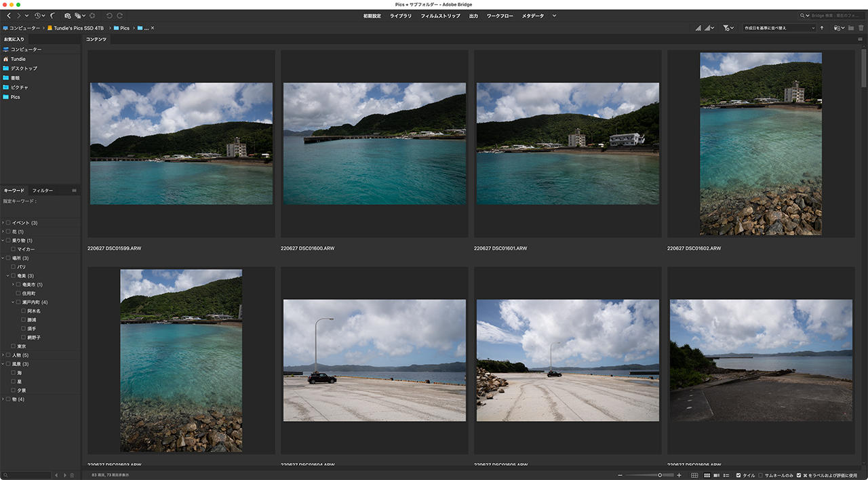Click the lock thumbnail grid icon

694,475
